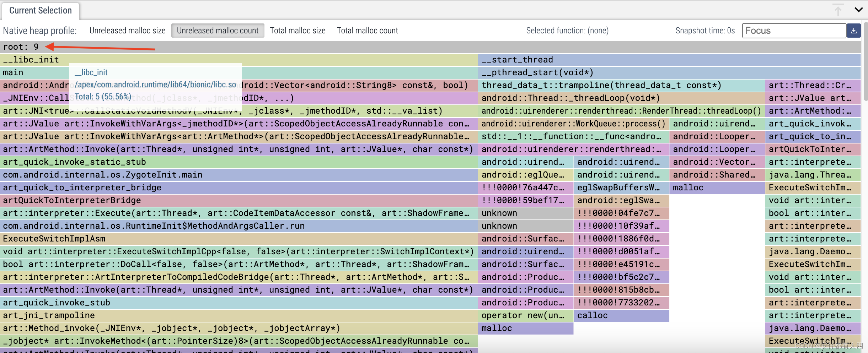Click the wide ExecuteSwitchImplAsm frame

(239, 239)
